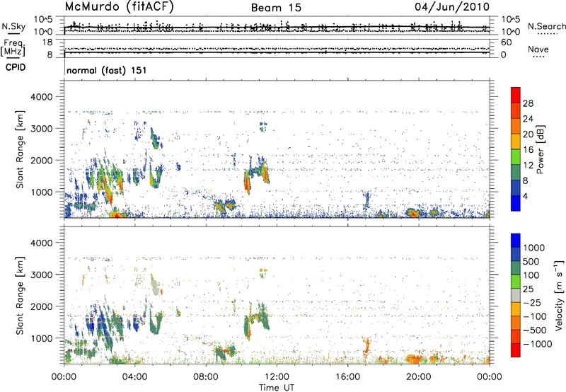Select the "28" label on power colorbar
The image size is (566, 392).
tap(528, 103)
